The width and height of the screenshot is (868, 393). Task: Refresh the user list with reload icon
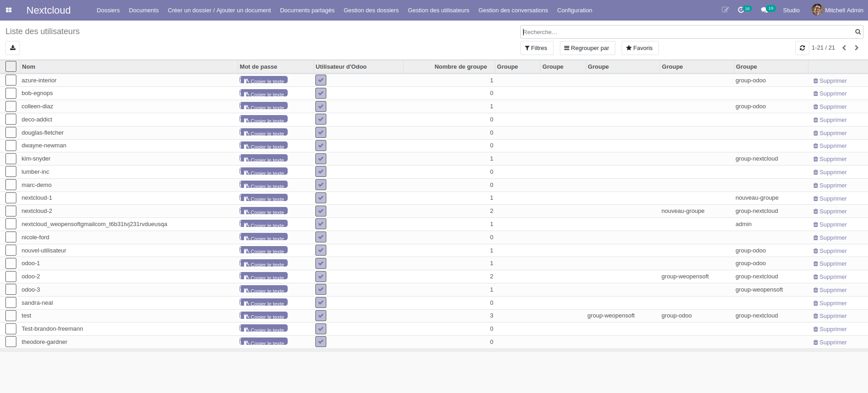click(802, 48)
